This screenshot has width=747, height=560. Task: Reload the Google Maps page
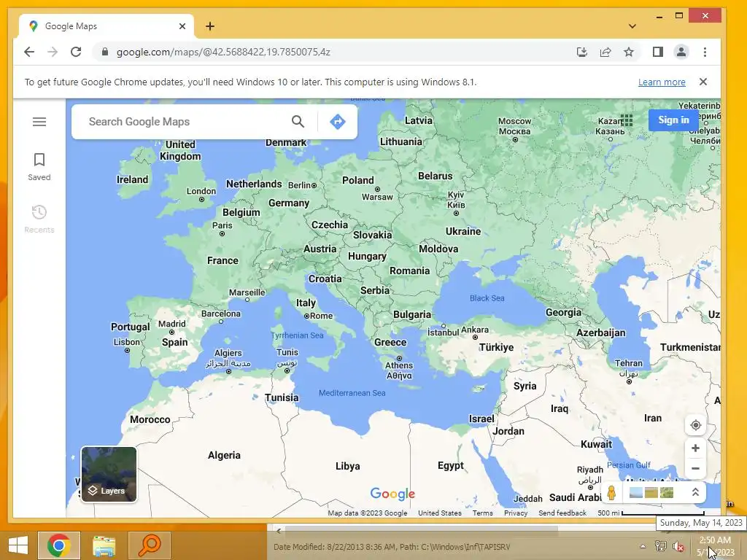76,52
